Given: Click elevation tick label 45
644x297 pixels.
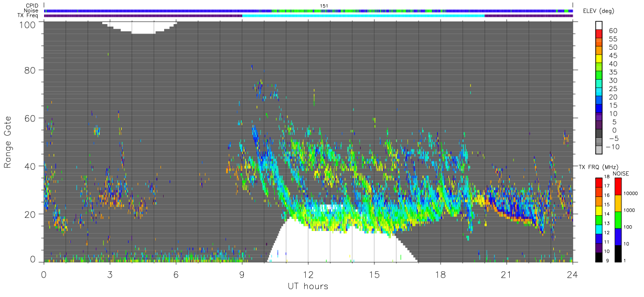Looking at the screenshot, I should pos(612,56).
